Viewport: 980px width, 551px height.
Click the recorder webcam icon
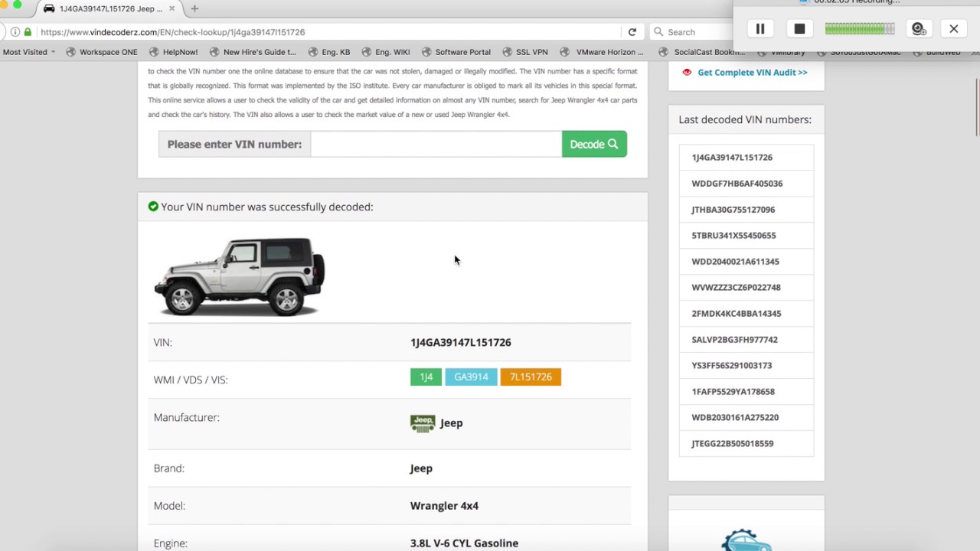pos(919,29)
